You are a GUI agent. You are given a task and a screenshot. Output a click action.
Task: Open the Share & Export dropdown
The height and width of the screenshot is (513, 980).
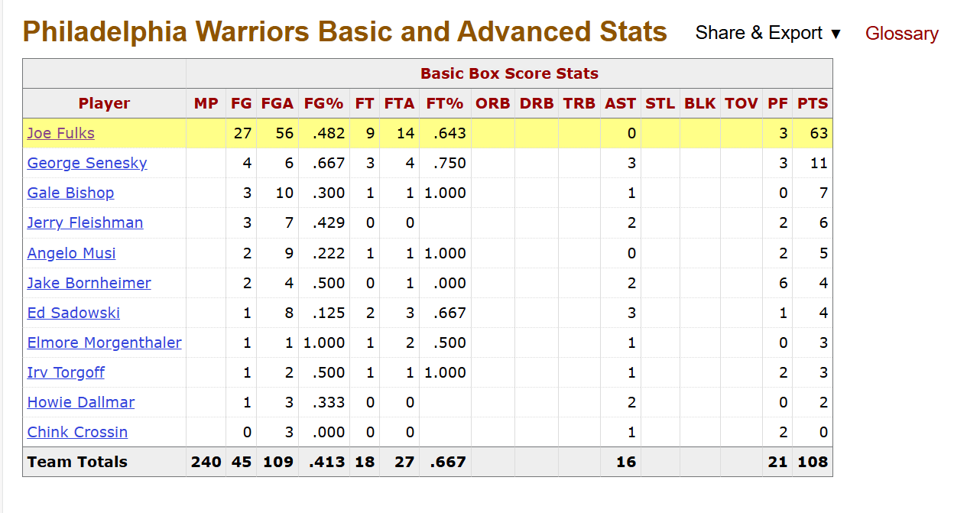coord(767,33)
